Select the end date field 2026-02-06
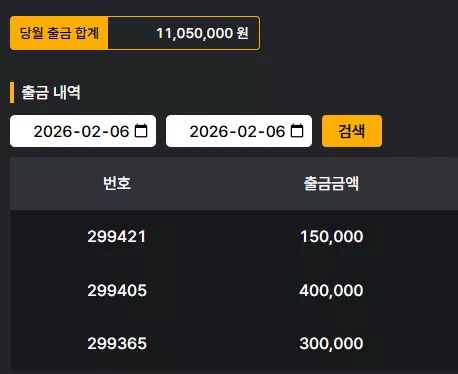Image resolution: width=458 pixels, height=374 pixels. coord(239,131)
